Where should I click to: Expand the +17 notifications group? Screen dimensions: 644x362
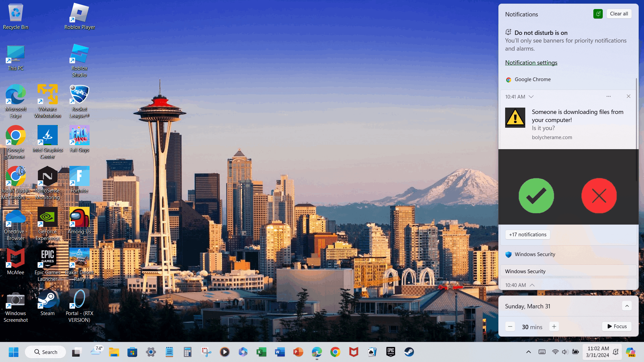[527, 235]
